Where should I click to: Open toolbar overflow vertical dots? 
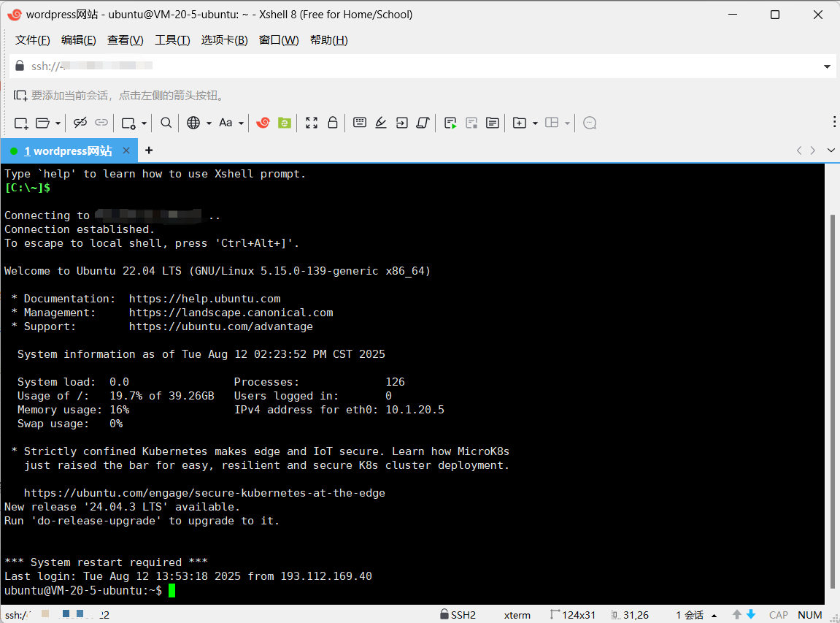(x=834, y=122)
